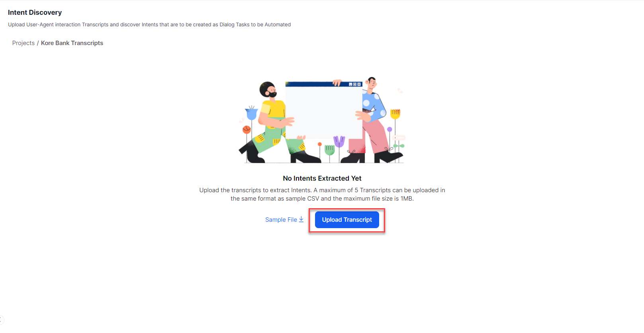Open the Projects breadcrumb
The width and height of the screenshot is (644, 333).
coord(23,43)
